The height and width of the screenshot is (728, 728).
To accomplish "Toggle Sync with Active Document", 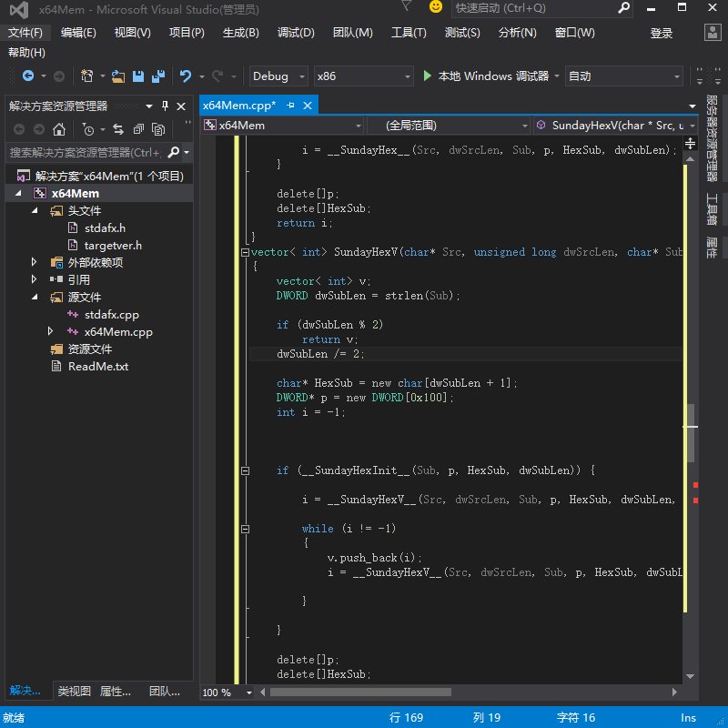I will coord(118,129).
